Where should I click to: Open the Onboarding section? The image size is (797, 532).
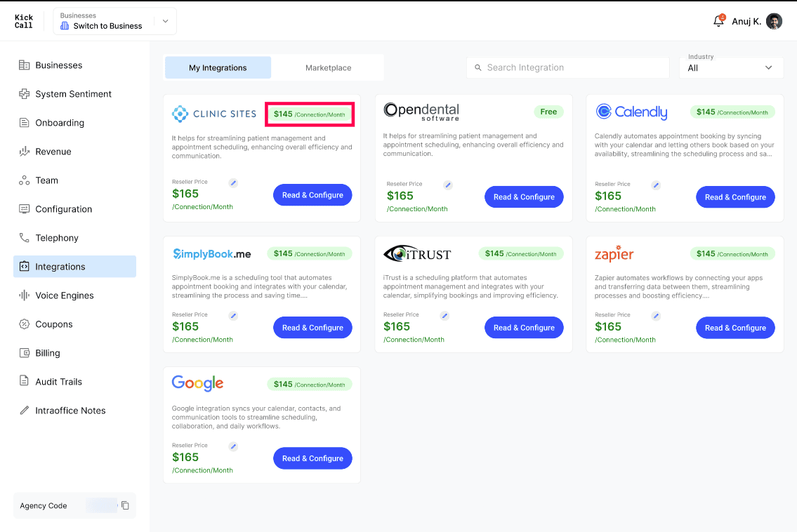(74, 123)
